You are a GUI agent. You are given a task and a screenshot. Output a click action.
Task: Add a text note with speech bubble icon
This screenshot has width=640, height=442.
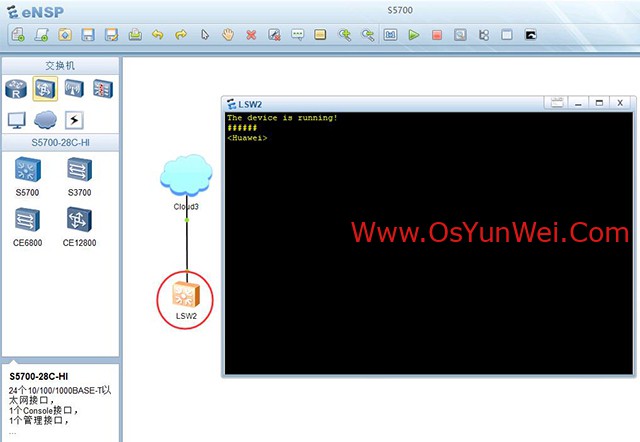298,35
